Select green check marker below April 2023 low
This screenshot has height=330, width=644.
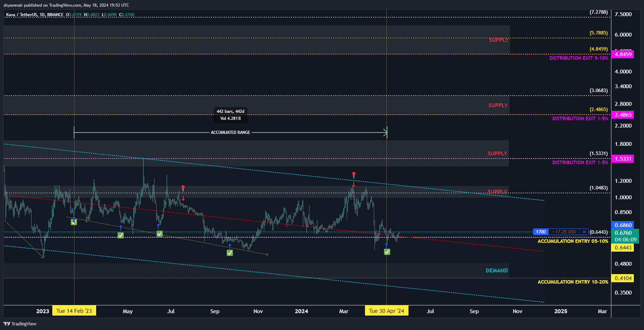point(120,235)
